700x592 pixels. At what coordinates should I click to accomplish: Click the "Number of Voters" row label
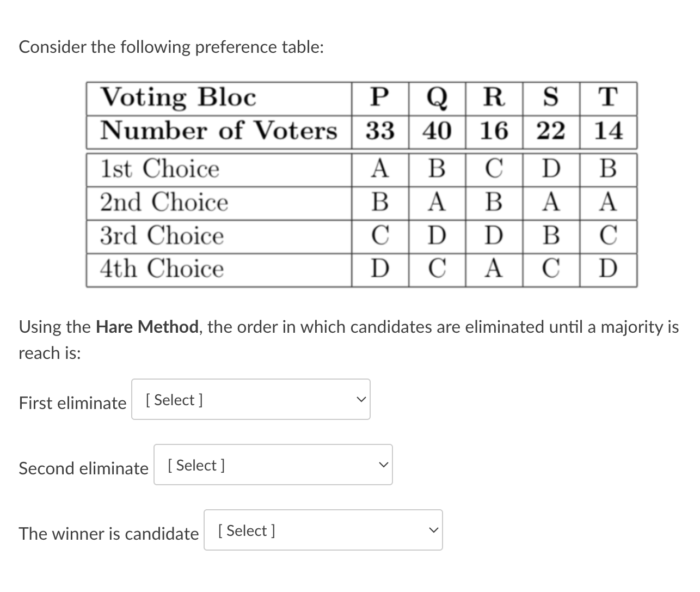[x=218, y=131]
